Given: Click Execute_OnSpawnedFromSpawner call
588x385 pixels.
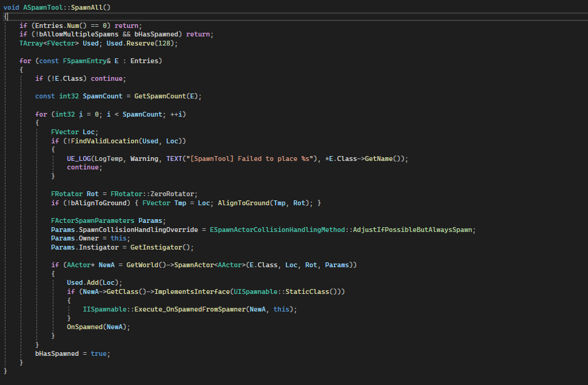Looking at the screenshot, I should (x=190, y=309).
